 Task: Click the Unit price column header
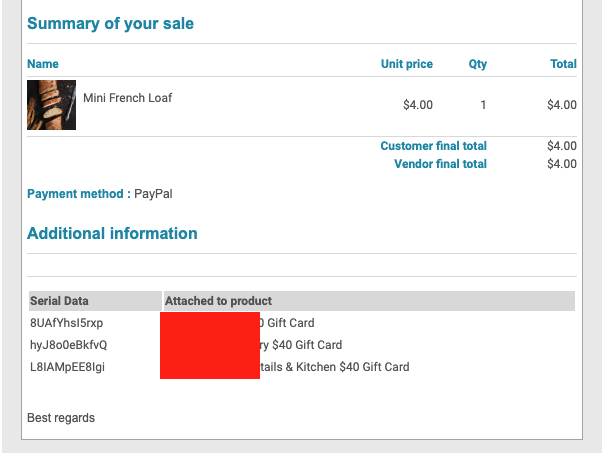(x=406, y=64)
